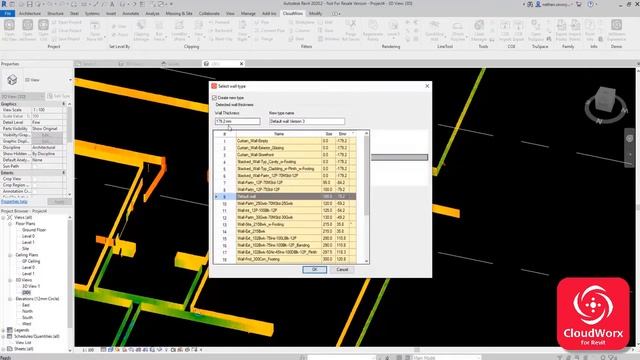The image size is (640, 360).
Task: Collapse the Ceiling Plans tree node
Action: click(10, 255)
